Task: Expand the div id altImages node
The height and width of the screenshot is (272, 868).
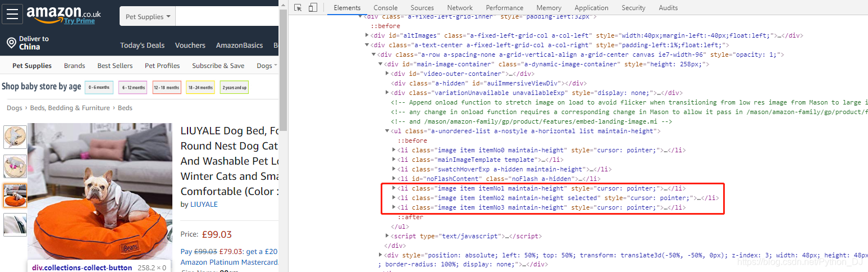Action: 367,35
